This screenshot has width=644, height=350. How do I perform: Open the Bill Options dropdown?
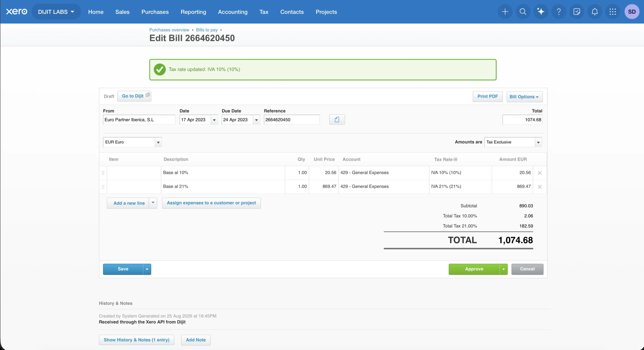click(x=524, y=97)
